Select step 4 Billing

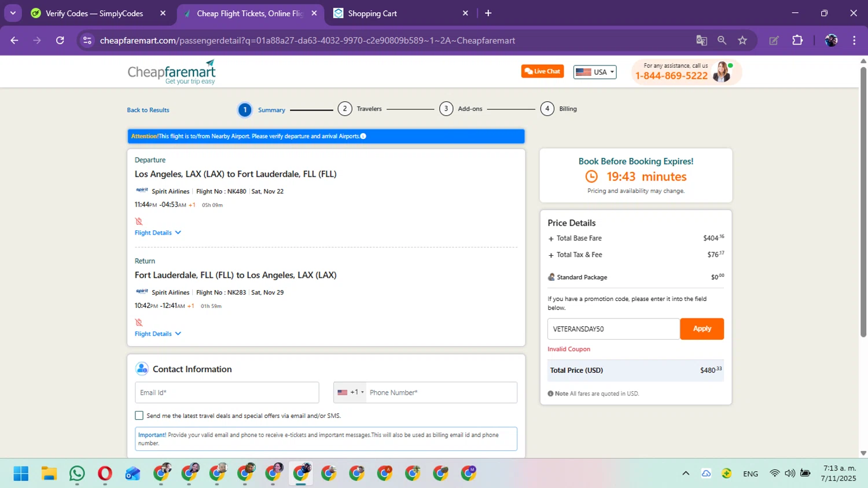point(558,109)
